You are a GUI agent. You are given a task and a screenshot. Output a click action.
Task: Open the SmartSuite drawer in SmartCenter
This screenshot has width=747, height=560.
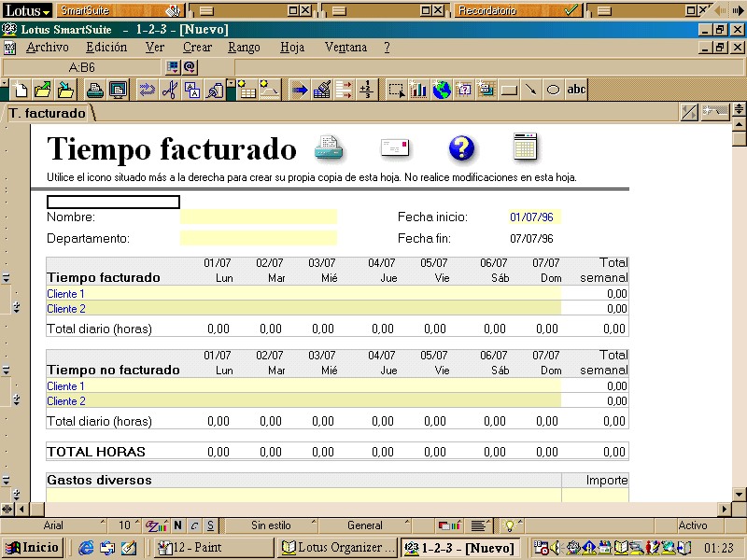(120, 10)
